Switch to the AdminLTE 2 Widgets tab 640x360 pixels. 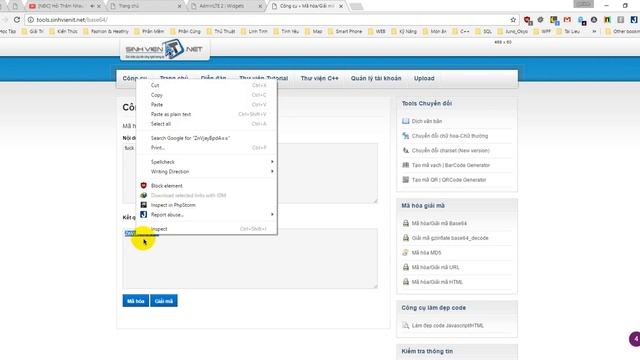227,6
